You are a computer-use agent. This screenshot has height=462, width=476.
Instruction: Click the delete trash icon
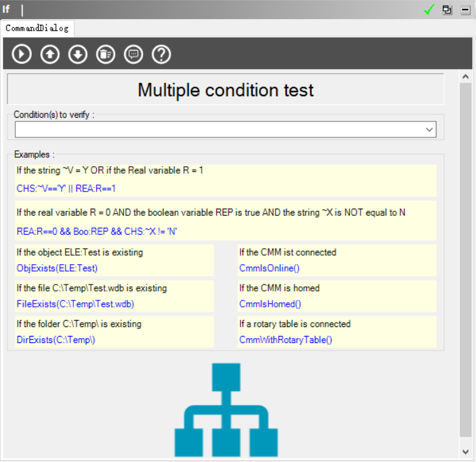(106, 54)
